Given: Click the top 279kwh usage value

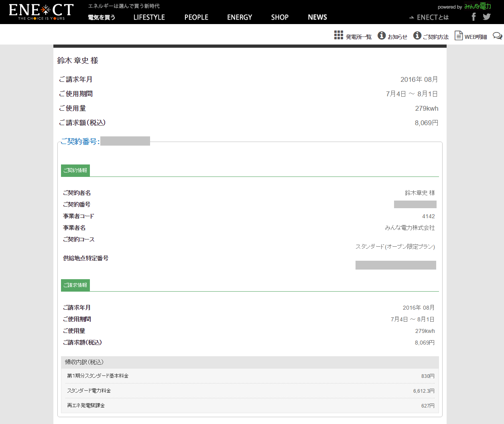Looking at the screenshot, I should [x=427, y=108].
